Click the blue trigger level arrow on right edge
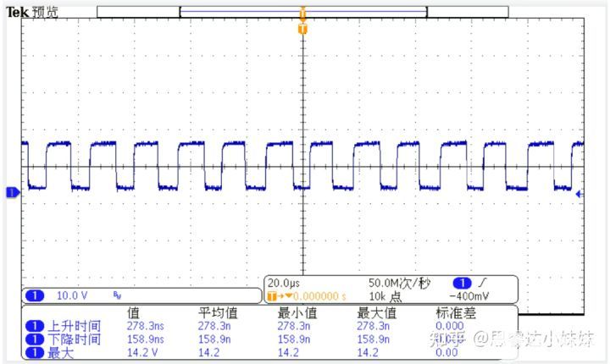The height and width of the screenshot is (364, 610). click(x=579, y=194)
